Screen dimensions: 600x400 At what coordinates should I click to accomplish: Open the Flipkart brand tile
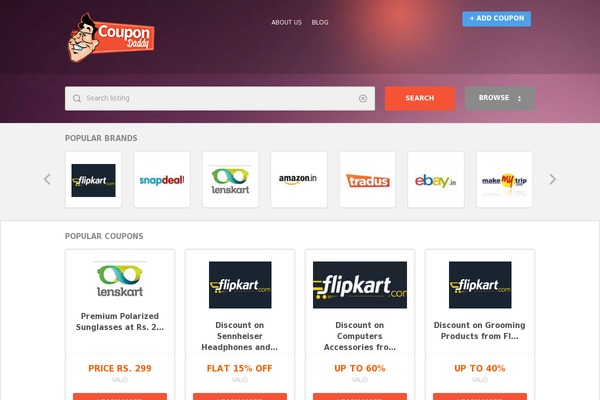coord(93,180)
